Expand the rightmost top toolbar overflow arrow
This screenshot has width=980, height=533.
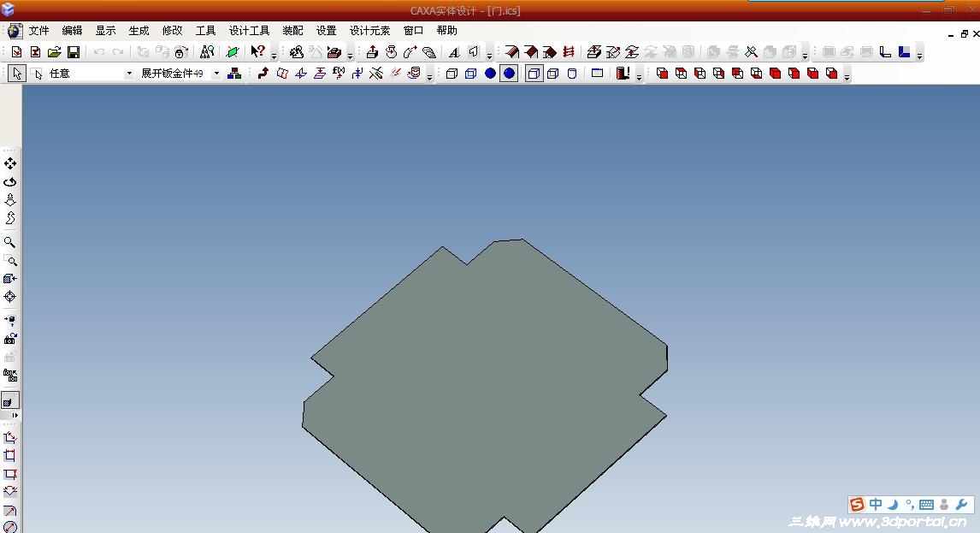click(919, 56)
